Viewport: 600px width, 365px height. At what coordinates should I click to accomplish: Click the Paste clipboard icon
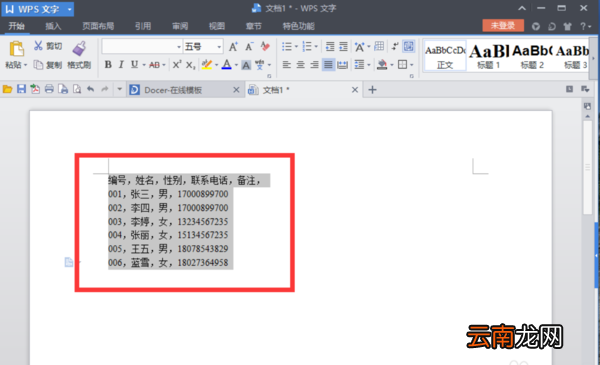pos(16,49)
